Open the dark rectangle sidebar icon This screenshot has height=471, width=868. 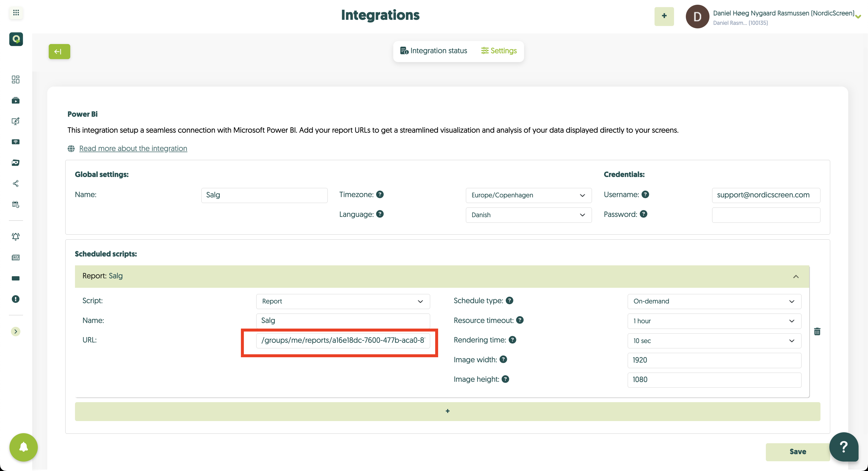[x=15, y=278]
